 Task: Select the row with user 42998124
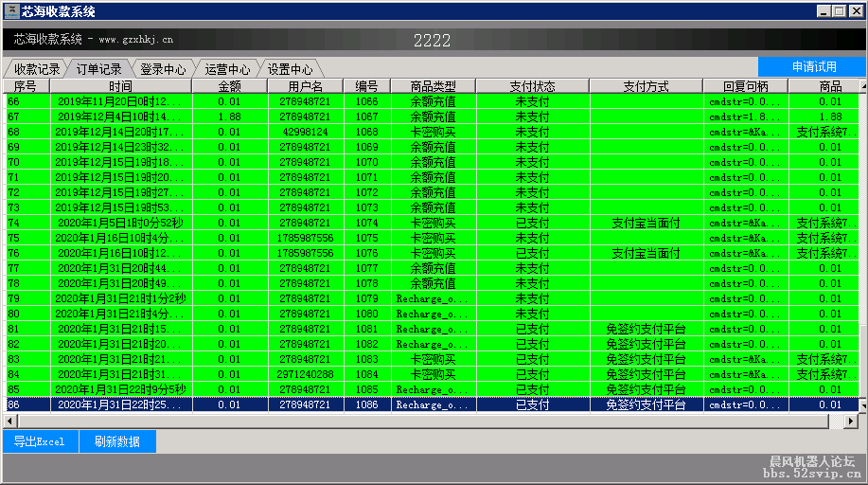[x=305, y=132]
